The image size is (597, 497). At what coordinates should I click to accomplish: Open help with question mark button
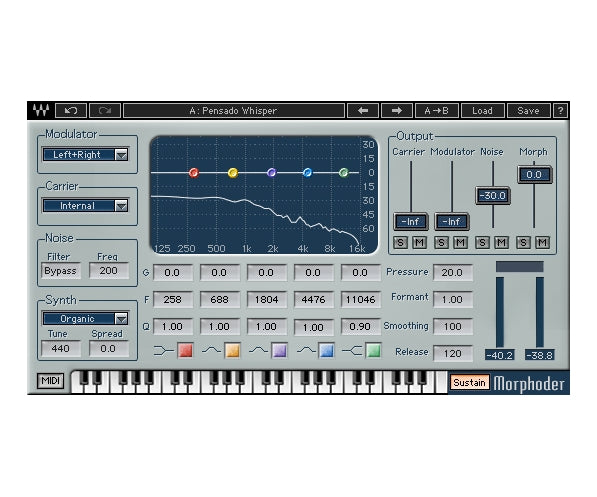click(x=560, y=110)
